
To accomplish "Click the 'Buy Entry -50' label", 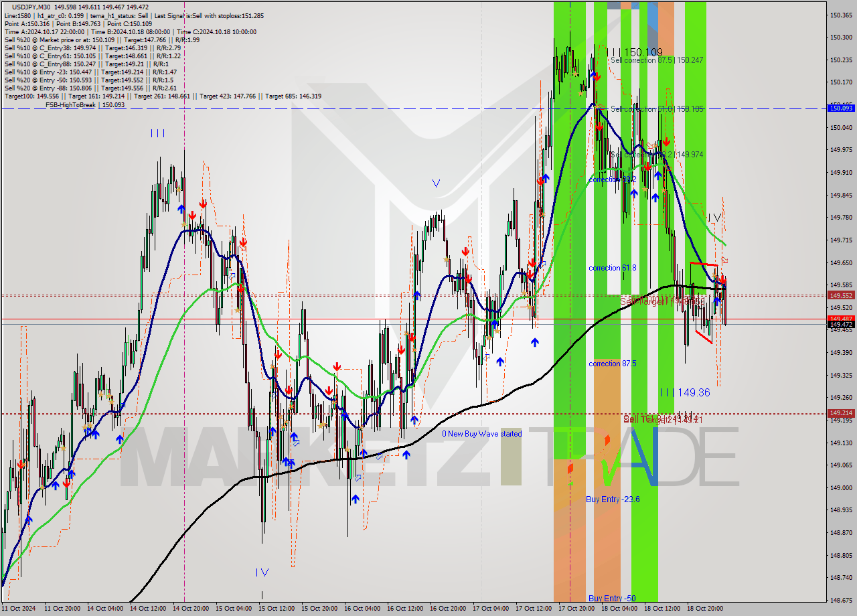I will 612,598.
